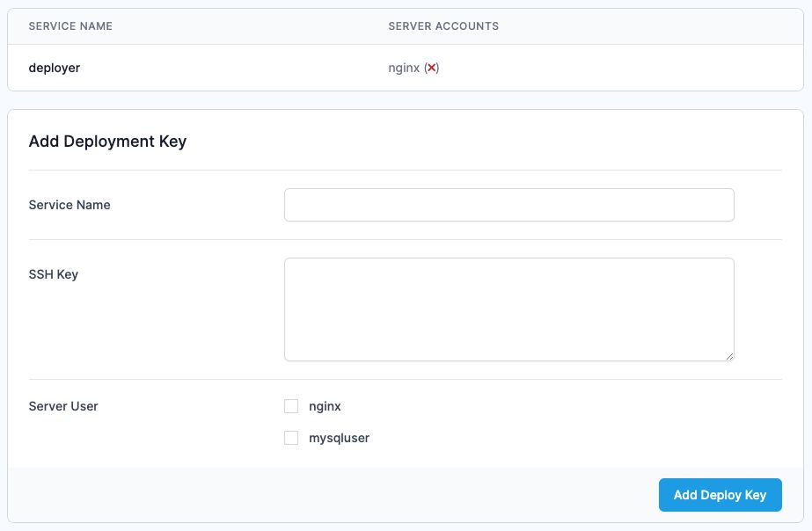
Task: Click the SSH Key form label
Action: (54, 274)
